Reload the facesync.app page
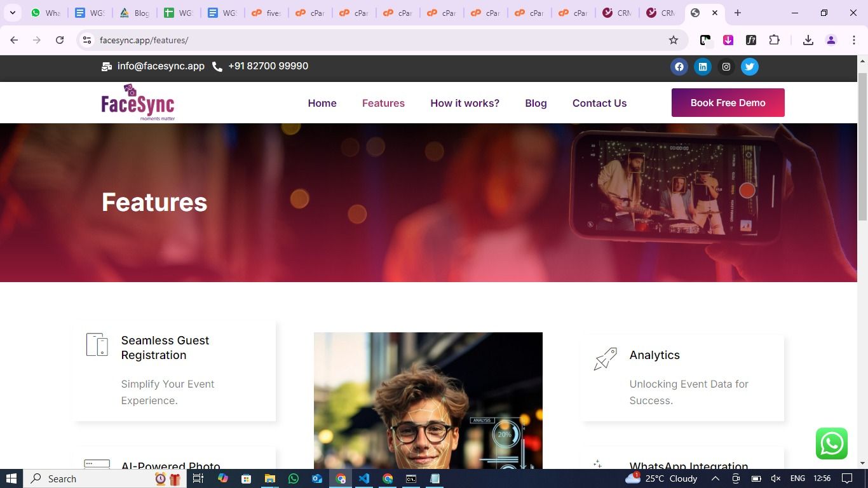 pyautogui.click(x=60, y=40)
